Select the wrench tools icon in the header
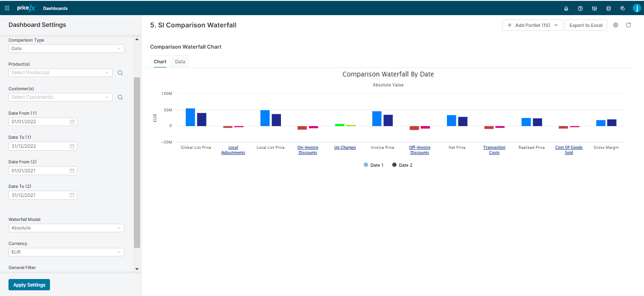Viewport: 644px width, 296px height. (623, 8)
